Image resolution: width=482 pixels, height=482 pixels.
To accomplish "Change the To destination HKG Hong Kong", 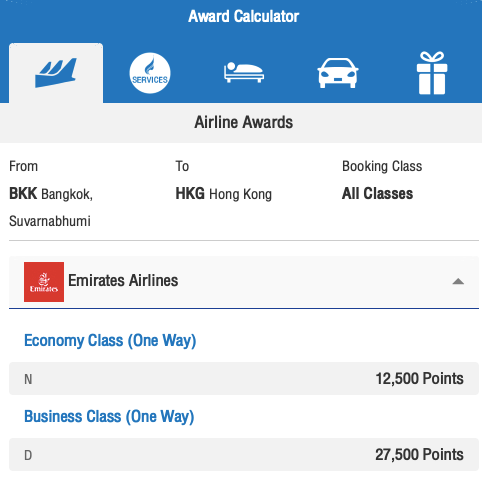I will click(224, 194).
